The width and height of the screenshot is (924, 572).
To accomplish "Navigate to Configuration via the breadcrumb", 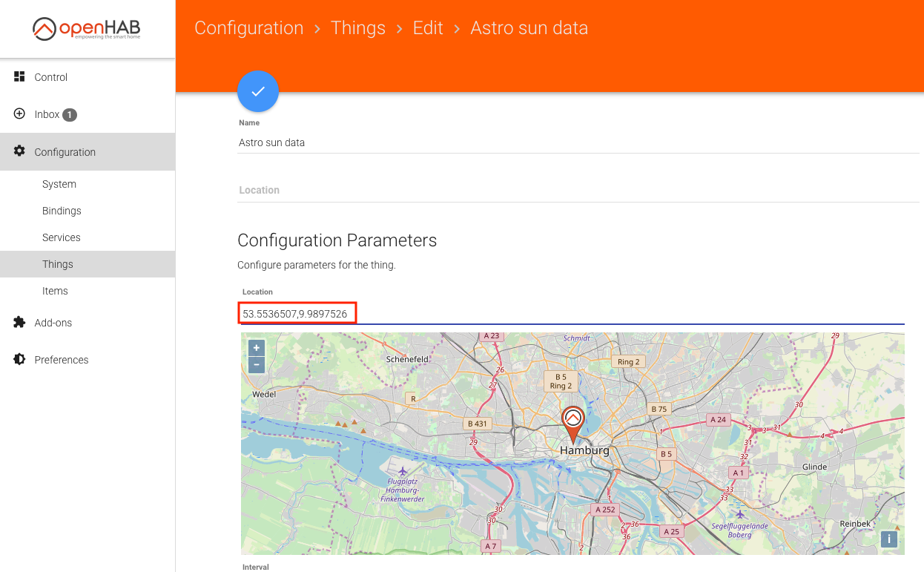I will point(248,28).
